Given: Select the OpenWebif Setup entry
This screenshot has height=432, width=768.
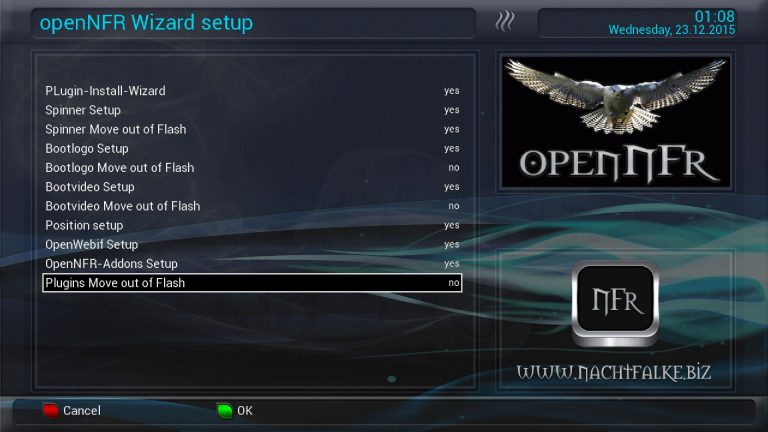Looking at the screenshot, I should (252, 244).
